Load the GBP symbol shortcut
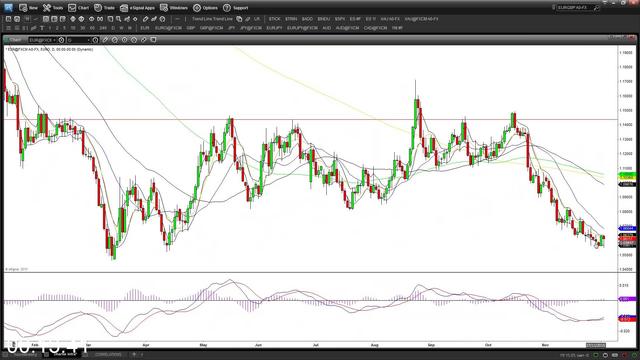The image size is (640, 360). coord(191,28)
